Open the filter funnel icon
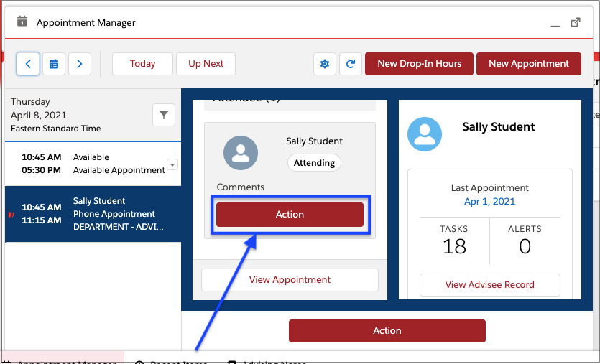This screenshot has height=364, width=600. click(x=164, y=115)
